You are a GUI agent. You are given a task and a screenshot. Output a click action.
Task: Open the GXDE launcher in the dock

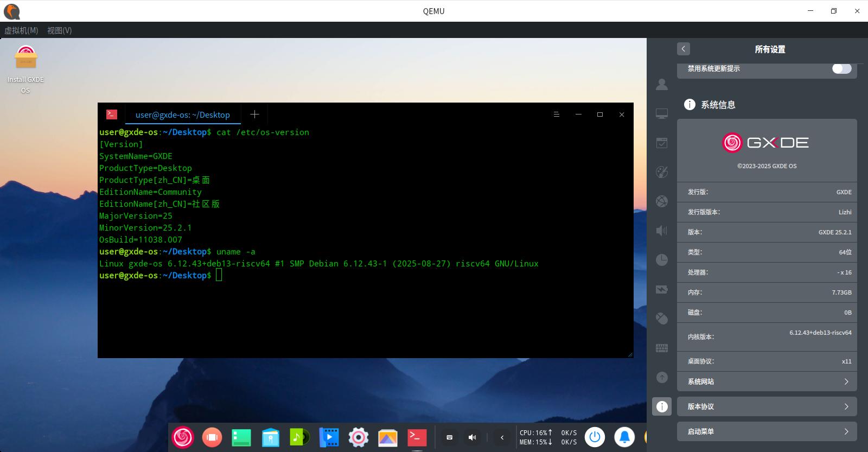click(x=183, y=437)
